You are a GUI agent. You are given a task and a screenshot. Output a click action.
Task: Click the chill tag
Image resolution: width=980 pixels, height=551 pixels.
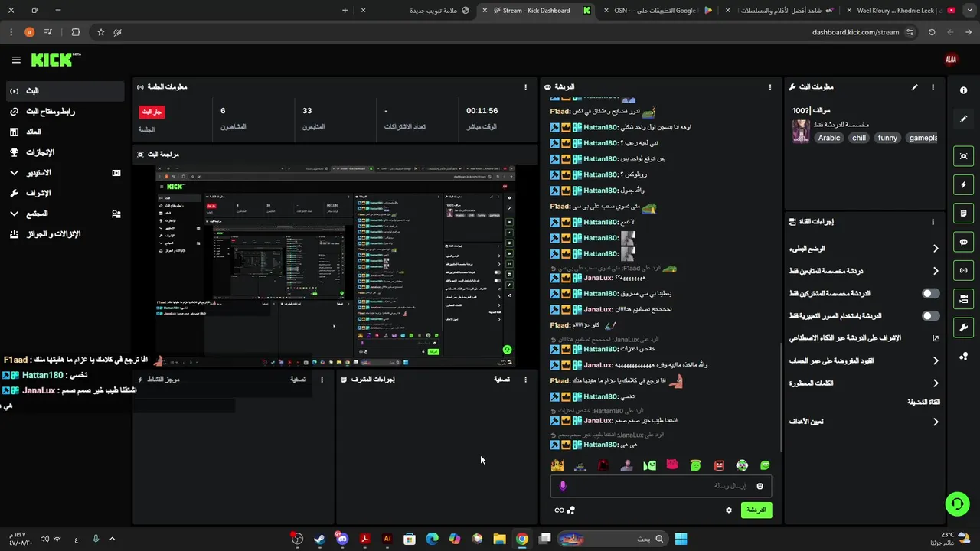click(x=859, y=138)
